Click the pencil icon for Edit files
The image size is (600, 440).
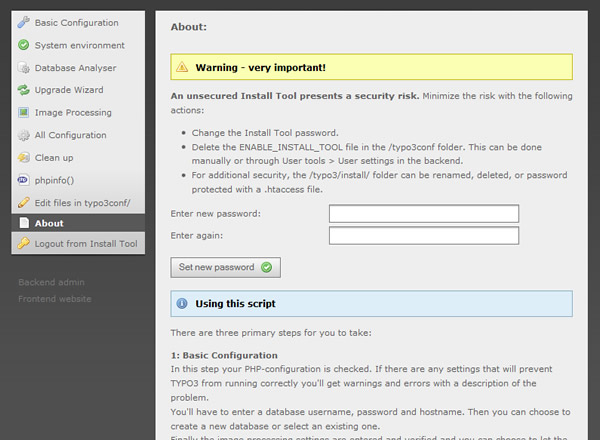pos(23,202)
